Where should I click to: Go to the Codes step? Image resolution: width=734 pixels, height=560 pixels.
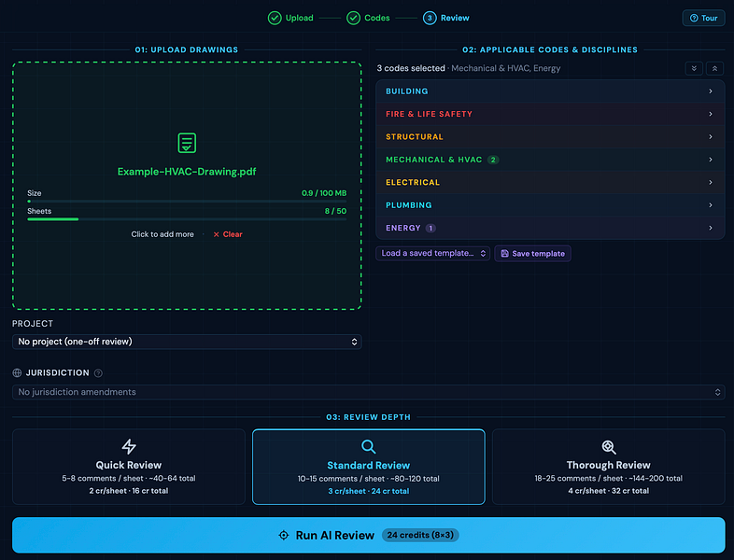368,18
